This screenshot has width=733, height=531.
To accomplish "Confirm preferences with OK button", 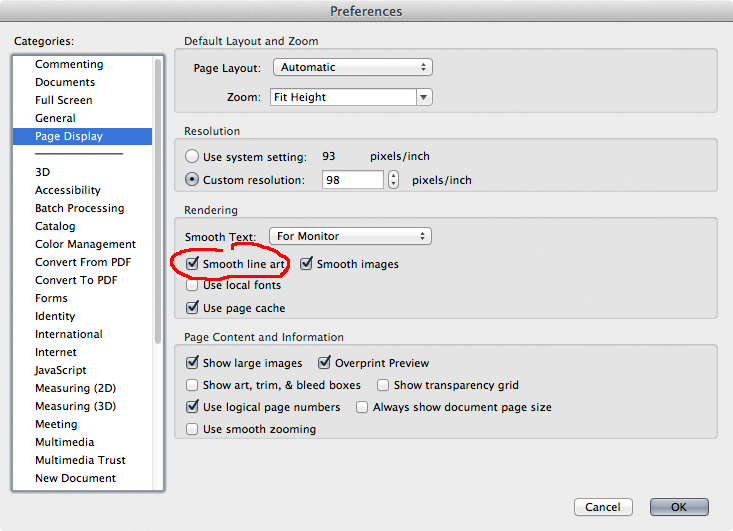I will click(679, 507).
